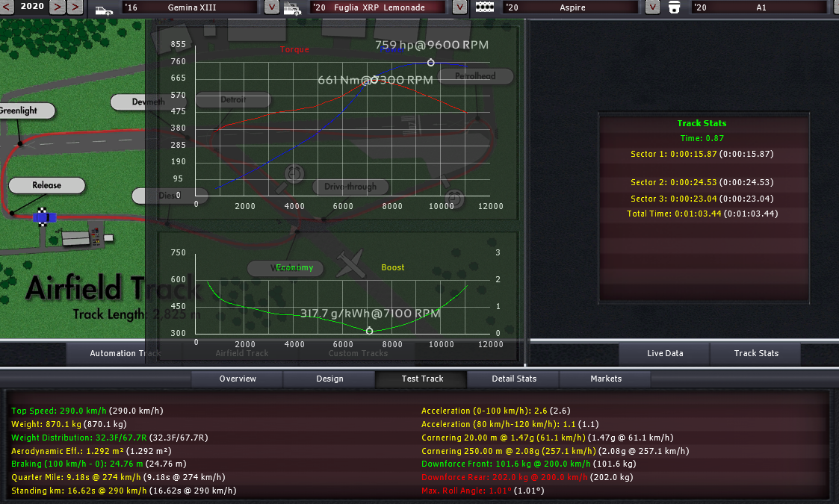The height and width of the screenshot is (504, 839).
Task: Click the car trim icon beside Fuglia XRP Lemonade
Action: click(292, 8)
